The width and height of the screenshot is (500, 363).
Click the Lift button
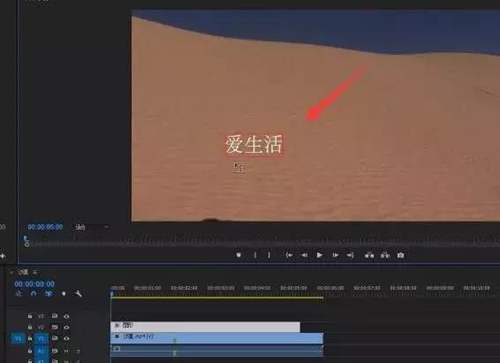tap(369, 255)
